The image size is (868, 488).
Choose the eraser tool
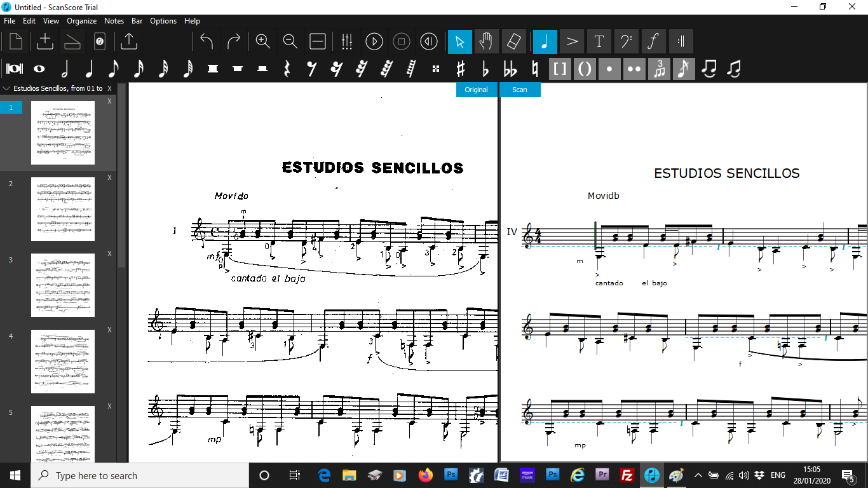[514, 42]
